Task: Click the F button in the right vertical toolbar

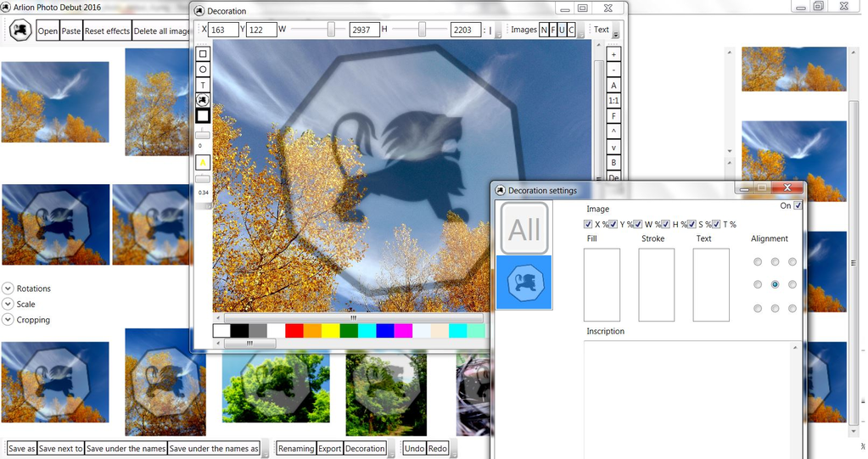Action: (x=613, y=116)
